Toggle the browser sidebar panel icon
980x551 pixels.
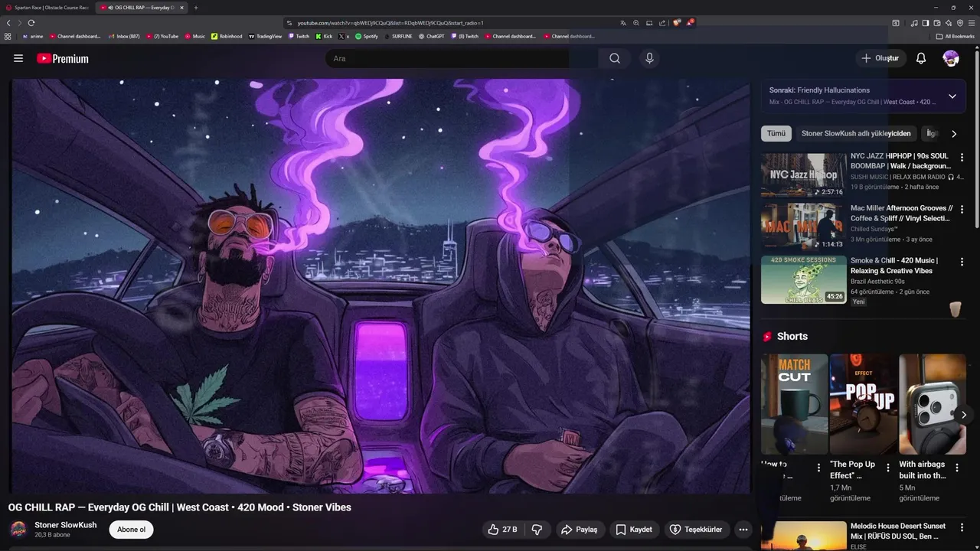coord(926,23)
